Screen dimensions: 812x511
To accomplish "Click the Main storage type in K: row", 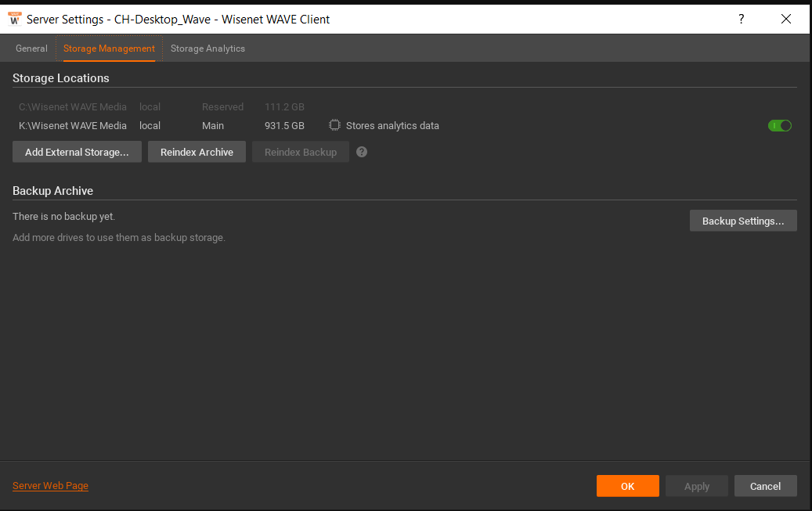I will click(x=213, y=125).
